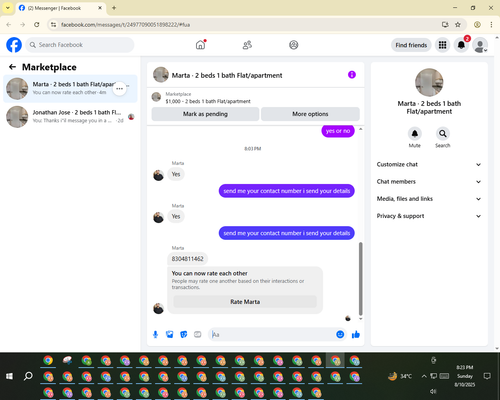Click Mark as pending

point(205,114)
